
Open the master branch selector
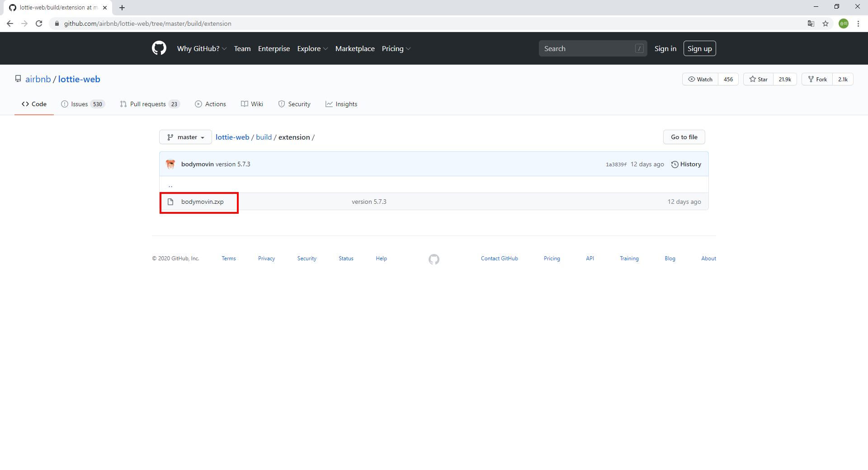[185, 137]
